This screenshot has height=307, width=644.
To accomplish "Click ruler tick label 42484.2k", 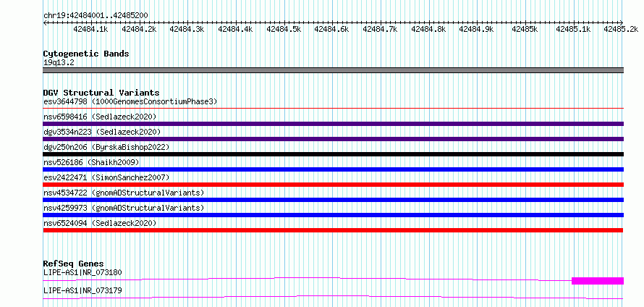I will click(x=139, y=29).
